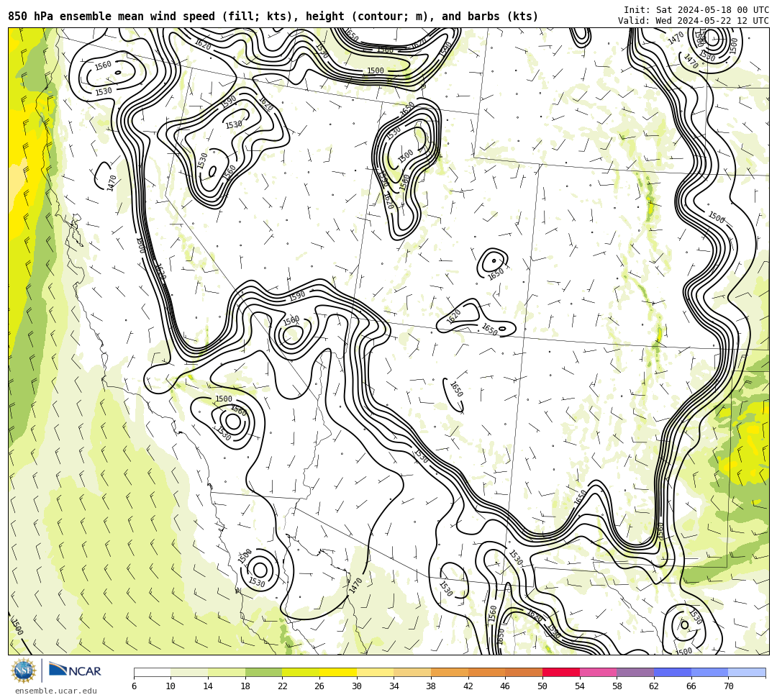The height and width of the screenshot is (700, 777).
Task: Click the colorbar tick label 70
Action: point(728,686)
